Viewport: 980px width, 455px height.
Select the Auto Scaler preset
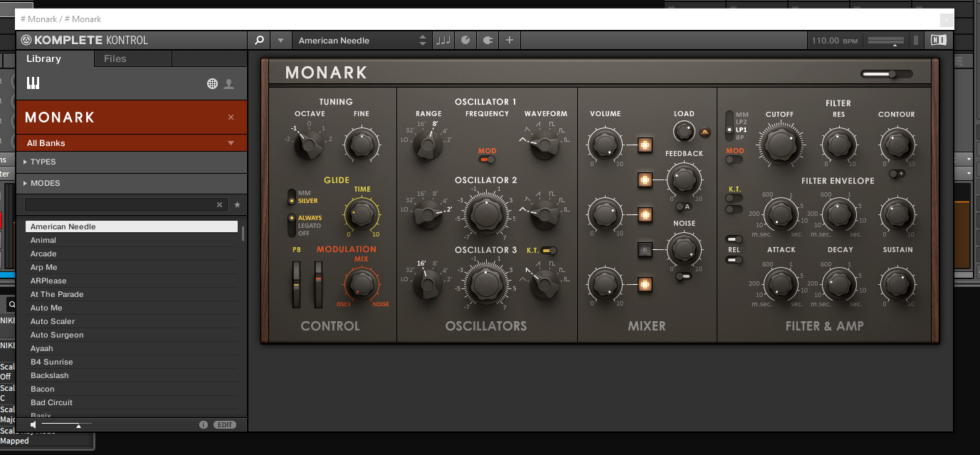132,321
